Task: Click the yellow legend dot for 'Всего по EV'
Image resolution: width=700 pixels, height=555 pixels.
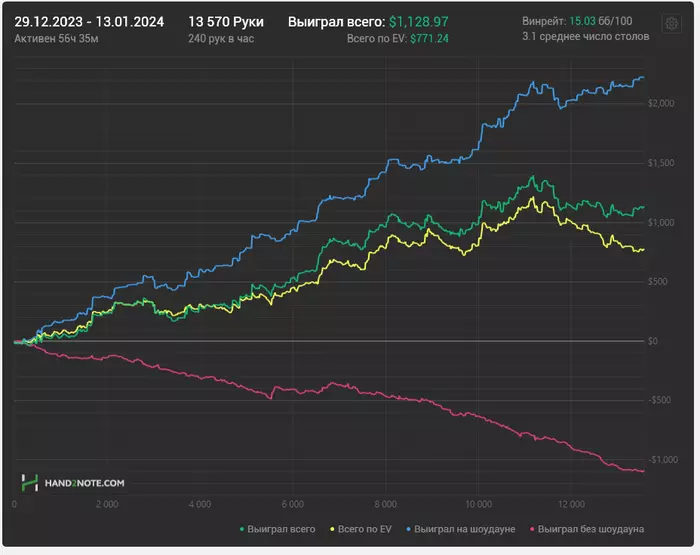Action: (332, 530)
